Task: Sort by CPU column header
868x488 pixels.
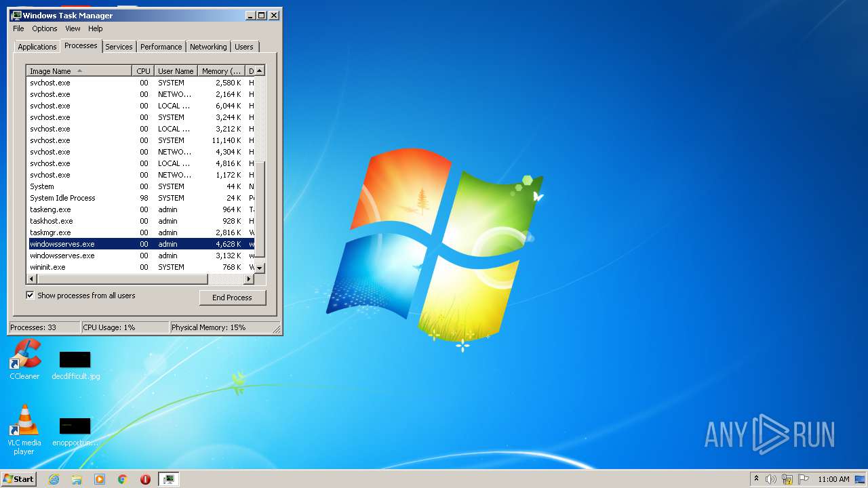Action: (x=142, y=71)
